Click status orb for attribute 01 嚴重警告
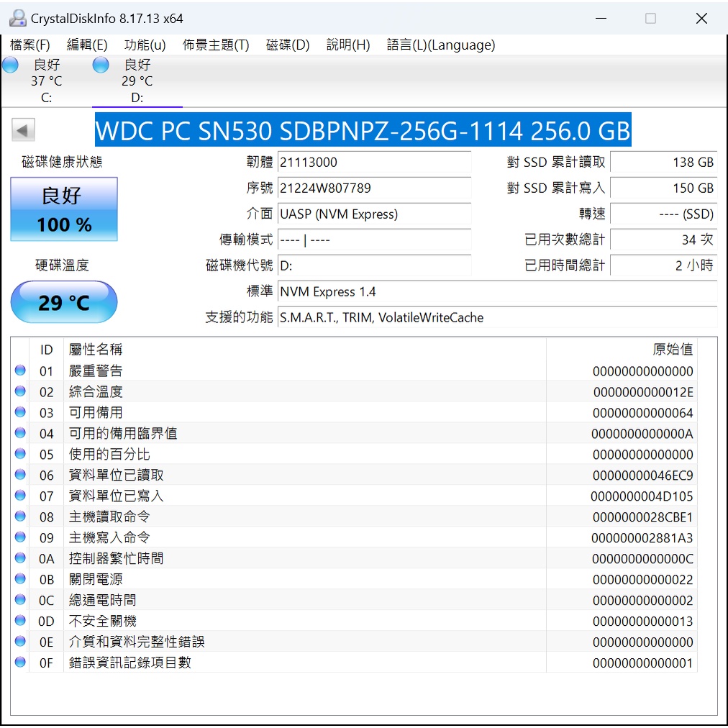The image size is (728, 728). (x=20, y=370)
